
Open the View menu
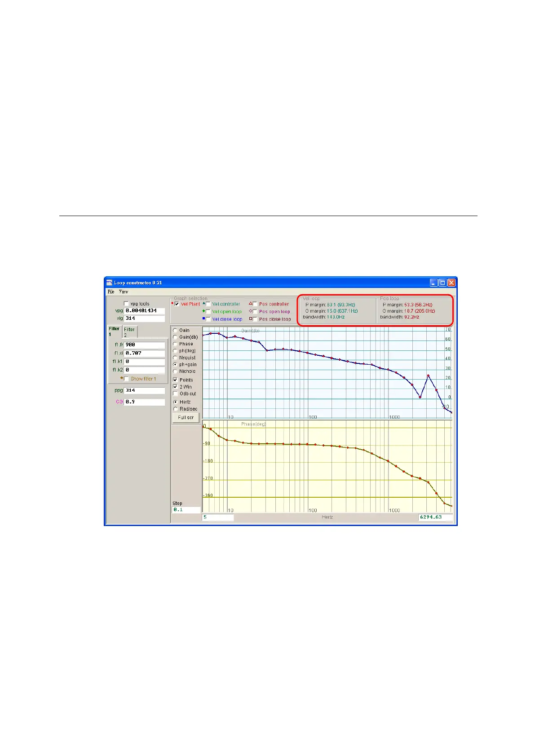[x=124, y=292]
